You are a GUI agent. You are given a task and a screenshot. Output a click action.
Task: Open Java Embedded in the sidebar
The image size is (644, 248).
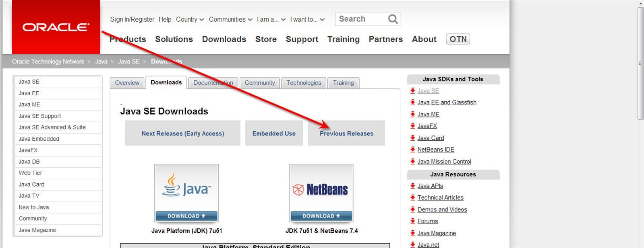click(58, 139)
